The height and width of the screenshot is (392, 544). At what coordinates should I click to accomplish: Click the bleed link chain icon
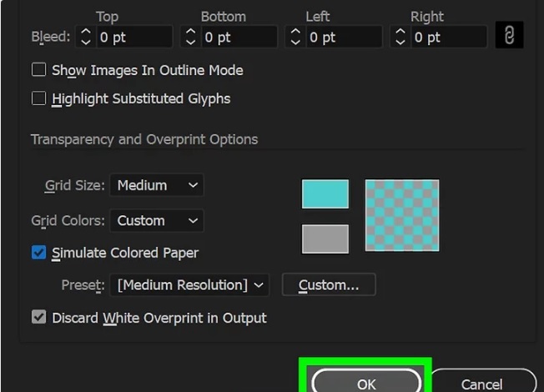(x=509, y=35)
